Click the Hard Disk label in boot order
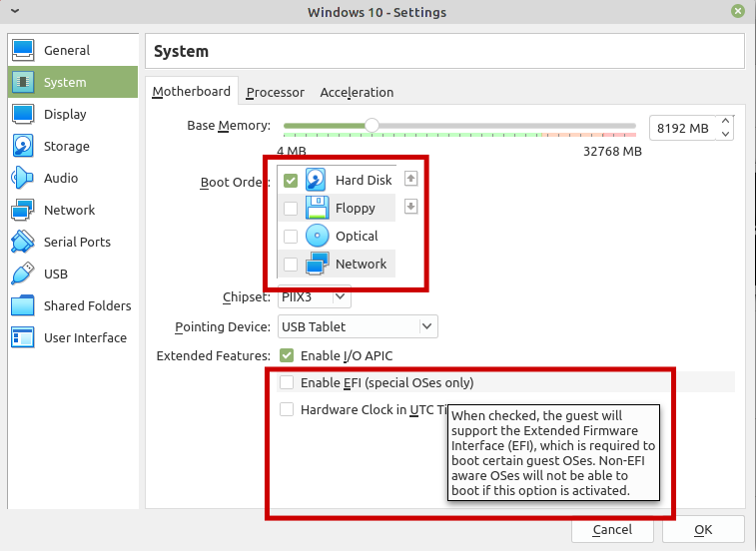The height and width of the screenshot is (551, 756). pos(364,180)
